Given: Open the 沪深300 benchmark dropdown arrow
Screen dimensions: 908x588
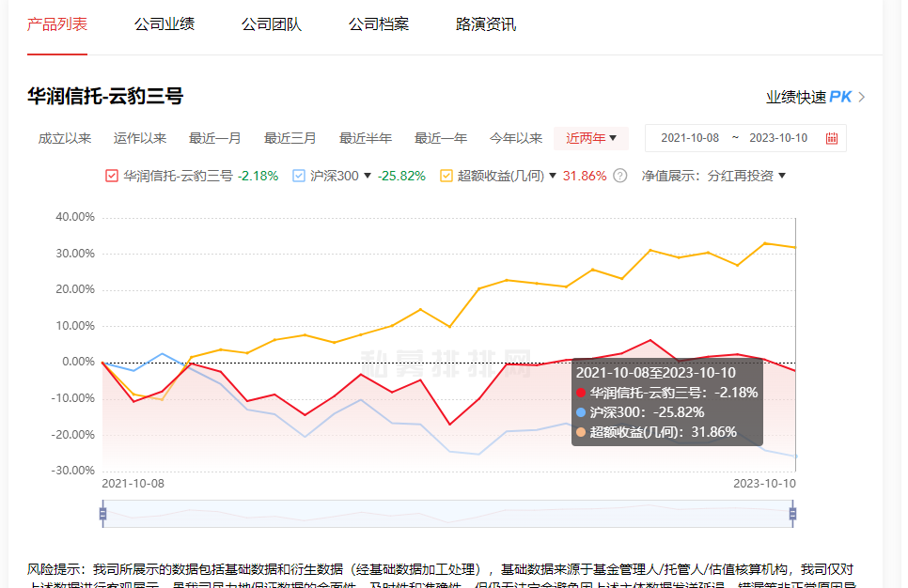Looking at the screenshot, I should click(368, 176).
